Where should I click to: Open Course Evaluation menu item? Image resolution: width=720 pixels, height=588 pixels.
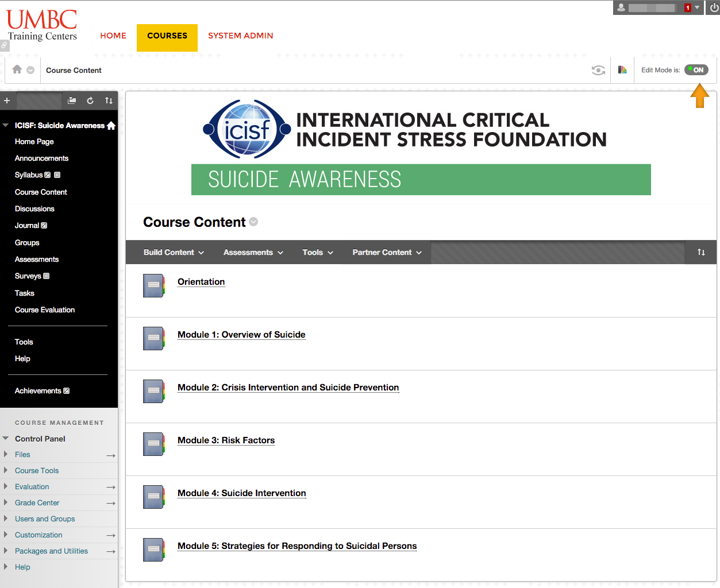coord(45,310)
